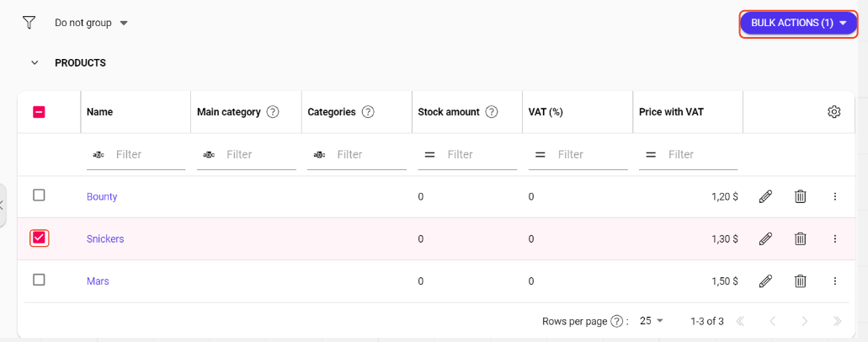Go to next page arrow
Screen dimensions: 868x342
pos(805,321)
